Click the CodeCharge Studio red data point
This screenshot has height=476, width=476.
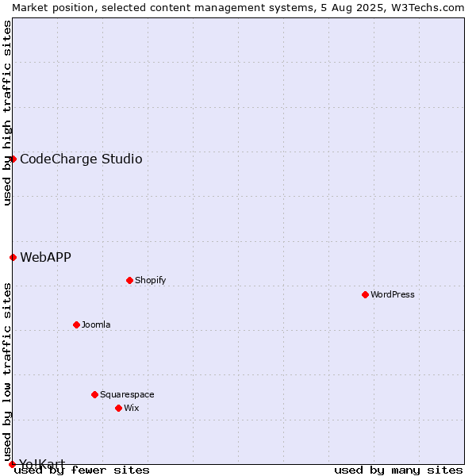click(x=13, y=159)
